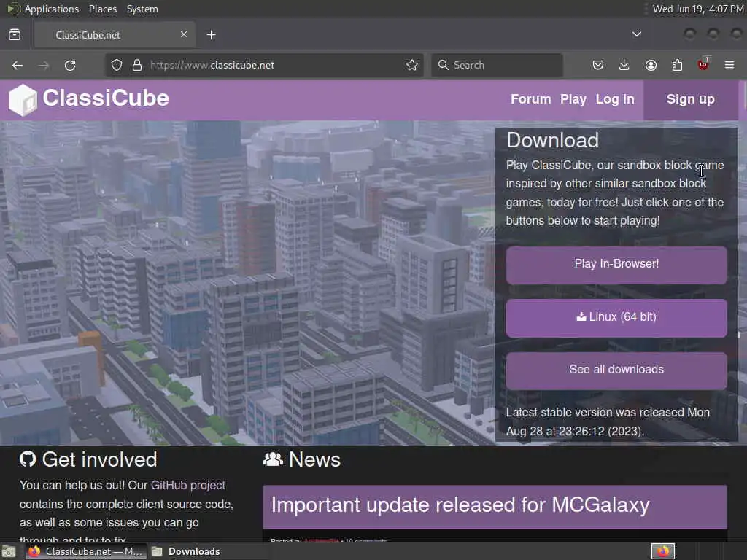
Task: Click the browser forward arrow
Action: click(x=44, y=65)
